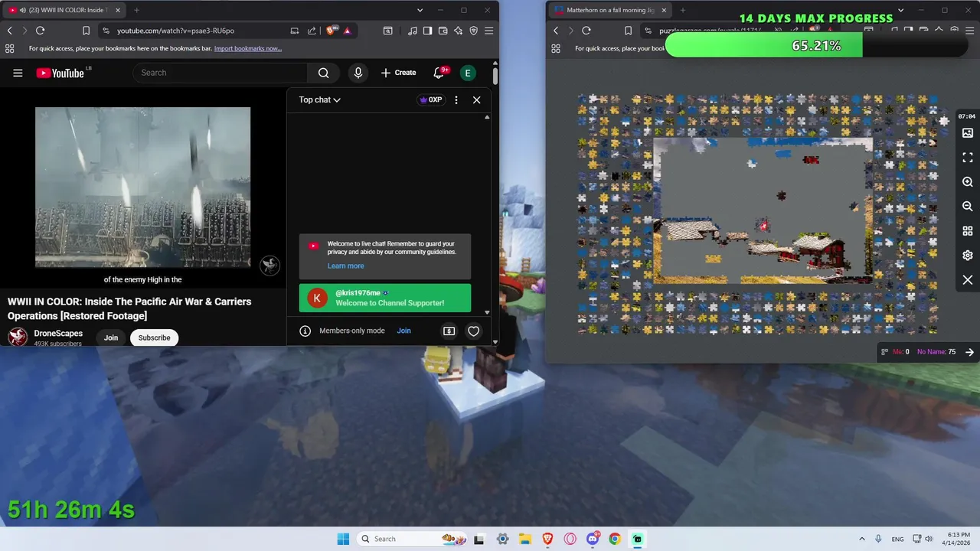This screenshot has height=551, width=980.
Task: Open Brave playlist music note icon
Action: click(413, 31)
